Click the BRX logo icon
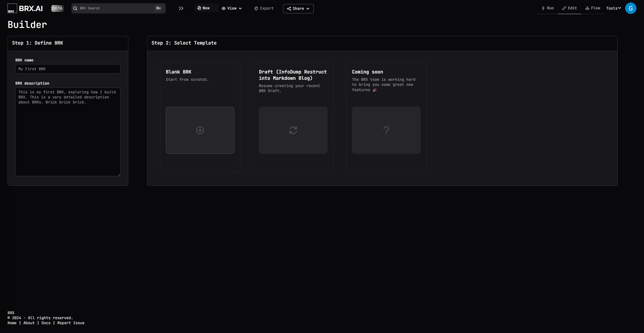This screenshot has width=644, height=333. click(12, 8)
